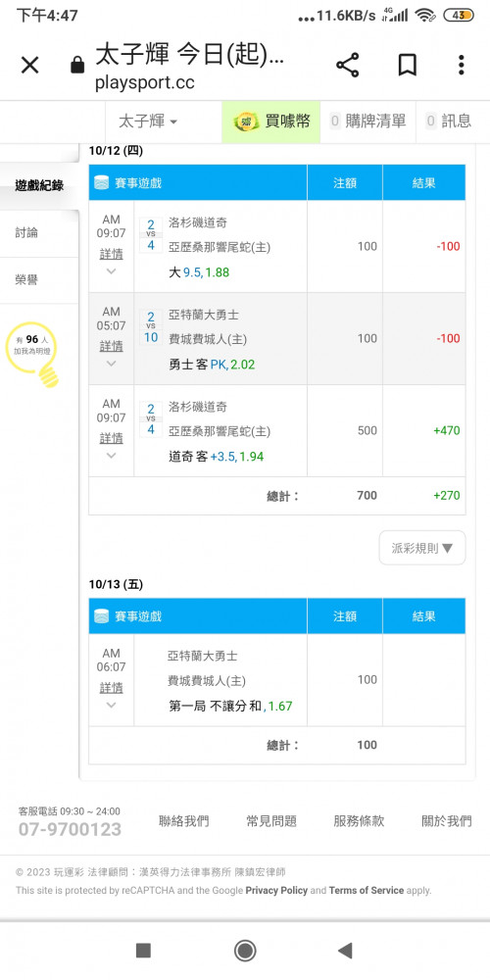Screen dimensions: 490x980
Task: Tap the share icon in browser bar
Action: 348,65
